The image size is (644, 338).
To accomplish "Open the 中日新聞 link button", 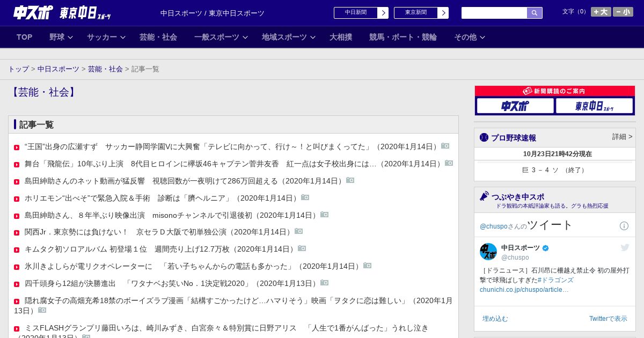I will tap(361, 13).
